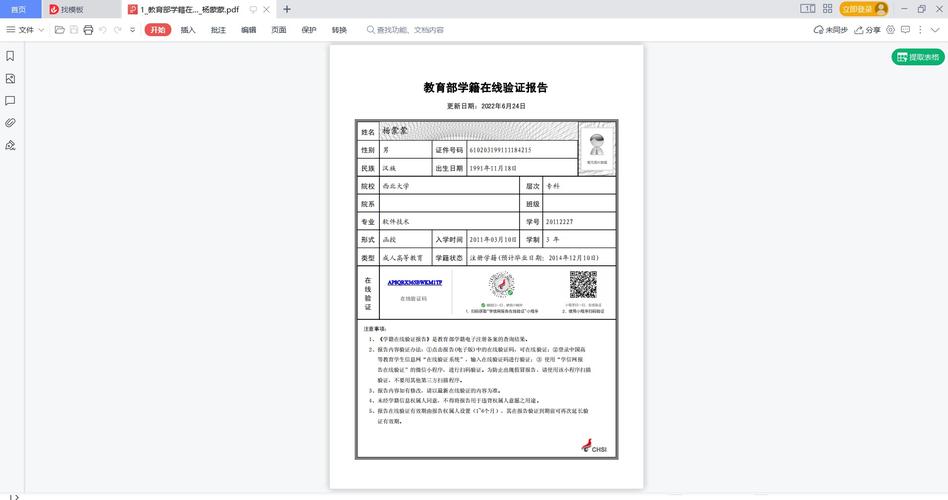Screen dimensions: 948x500
Task: Open the signature panel in the left sidebar
Action: pos(10,145)
